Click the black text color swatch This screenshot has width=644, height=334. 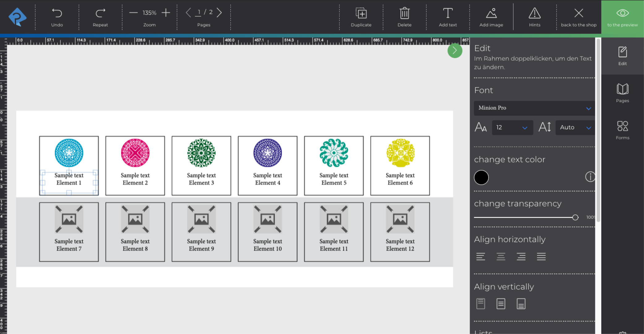481,178
